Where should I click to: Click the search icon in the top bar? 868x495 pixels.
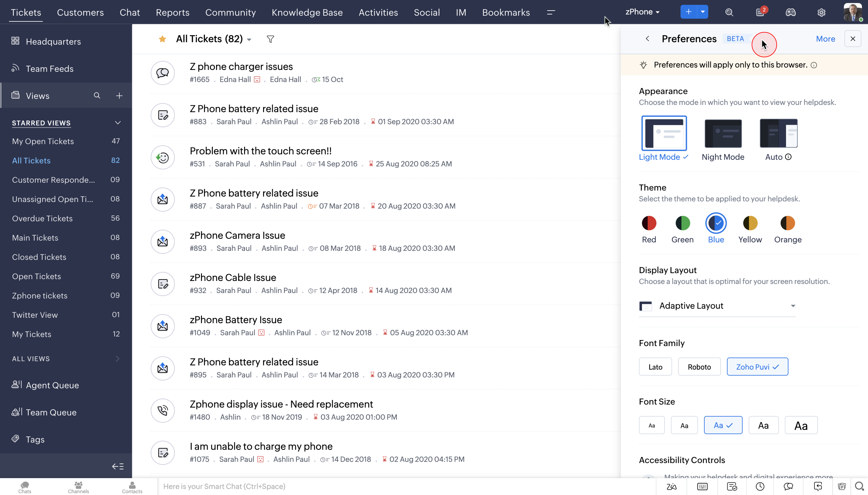click(x=730, y=12)
